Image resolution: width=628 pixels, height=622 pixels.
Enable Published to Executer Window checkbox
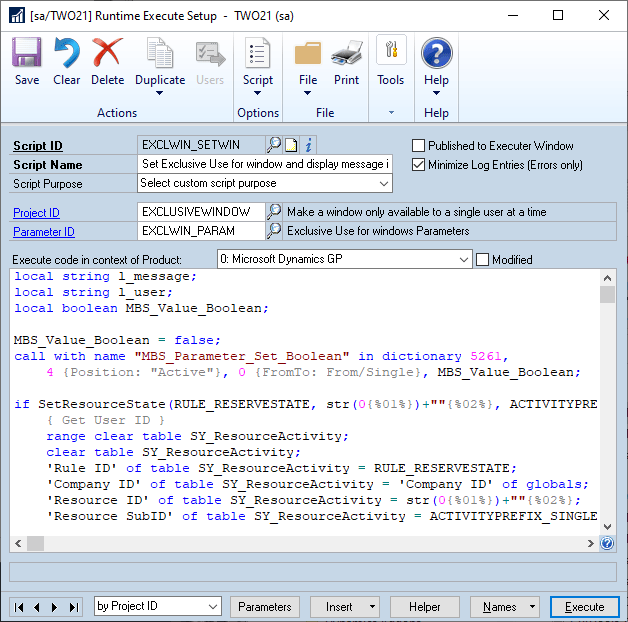tap(418, 145)
